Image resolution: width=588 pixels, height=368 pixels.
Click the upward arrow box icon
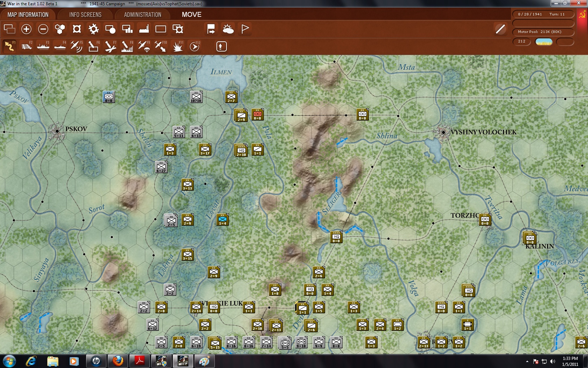[222, 46]
